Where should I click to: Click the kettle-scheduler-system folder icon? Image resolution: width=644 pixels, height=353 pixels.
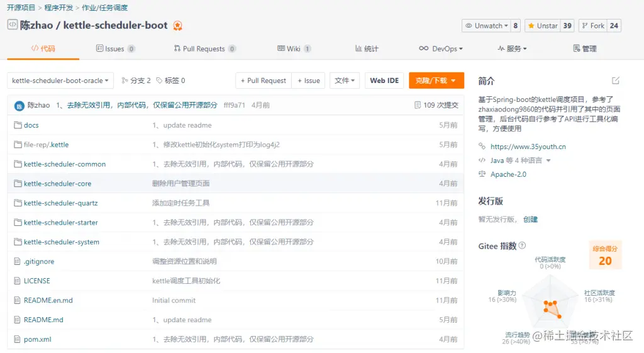tap(18, 242)
